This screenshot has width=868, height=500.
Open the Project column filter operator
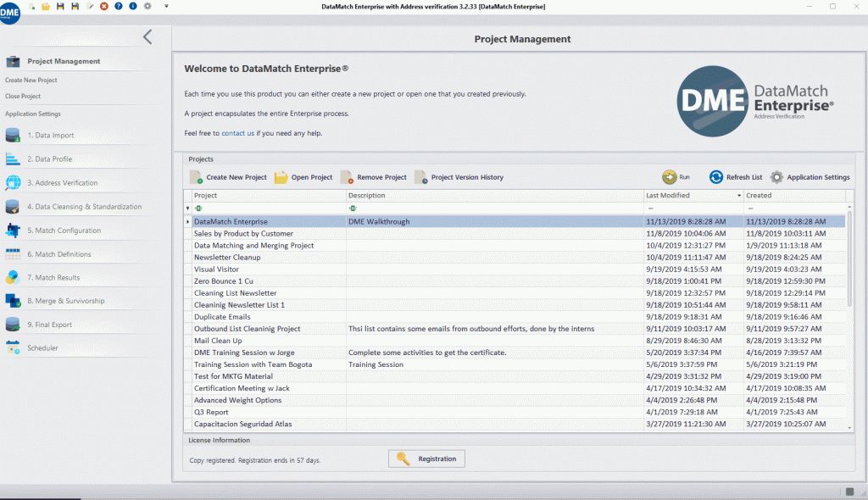tap(198, 208)
